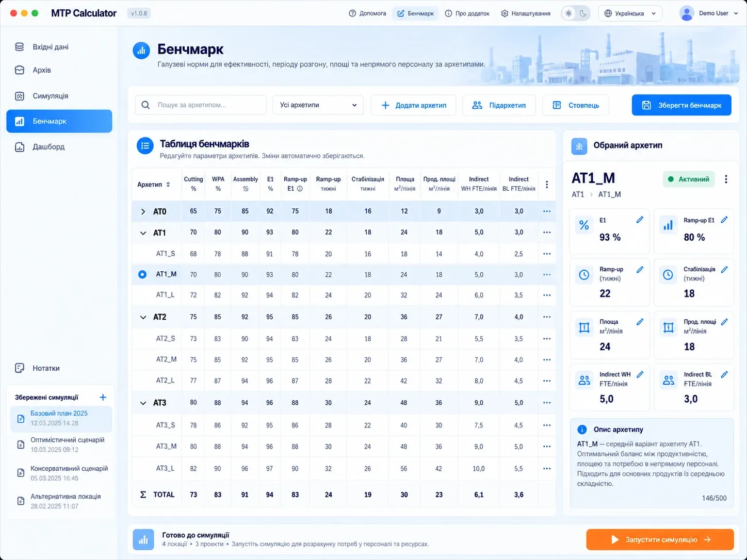Open Допомога in the top bar
Image resolution: width=747 pixels, height=560 pixels.
click(x=367, y=13)
